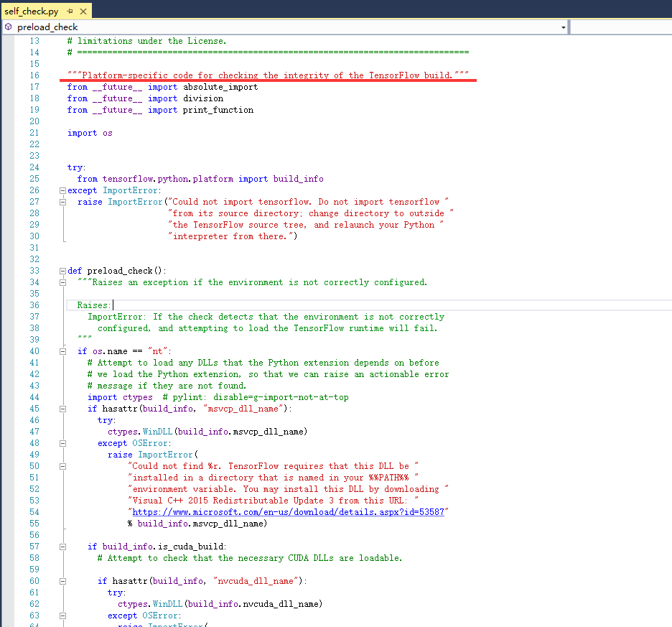Collapse the error string on line 50
The height and width of the screenshot is (627, 672).
(x=63, y=466)
